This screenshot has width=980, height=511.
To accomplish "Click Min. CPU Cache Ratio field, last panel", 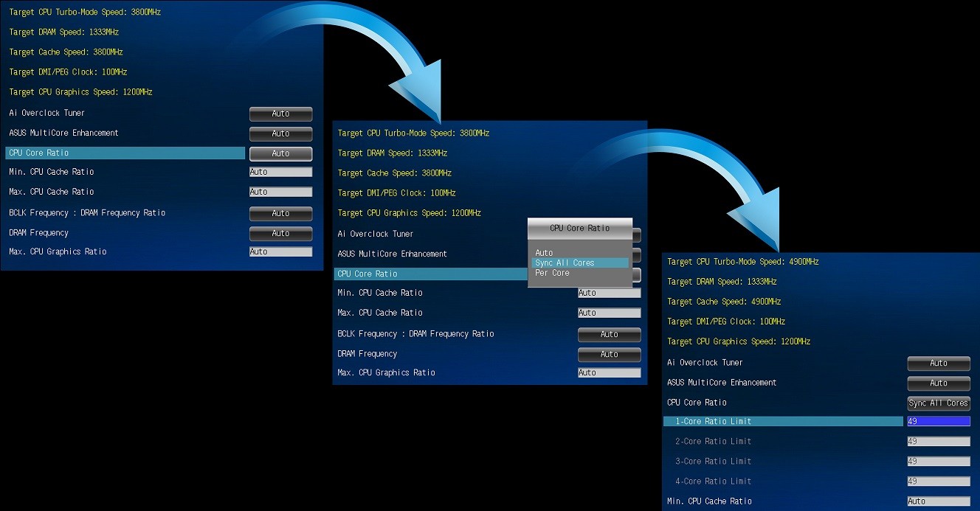I will 939,501.
